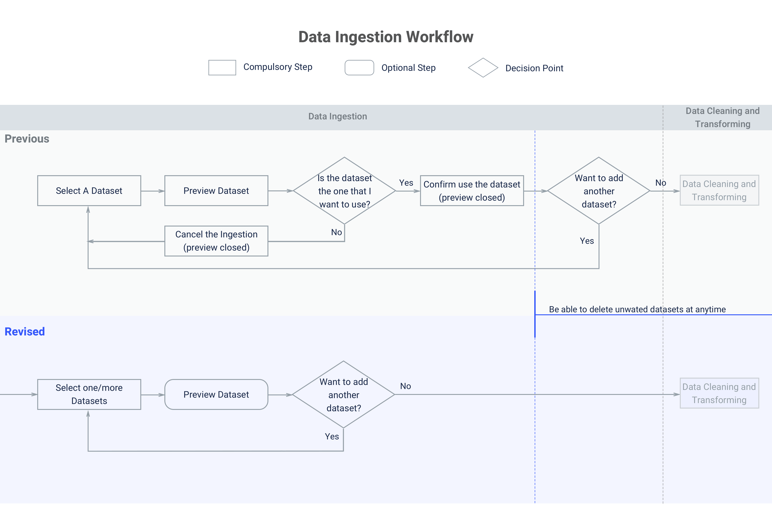Click the 'Is the dataset the one' diamond
772x532 pixels.
[344, 191]
